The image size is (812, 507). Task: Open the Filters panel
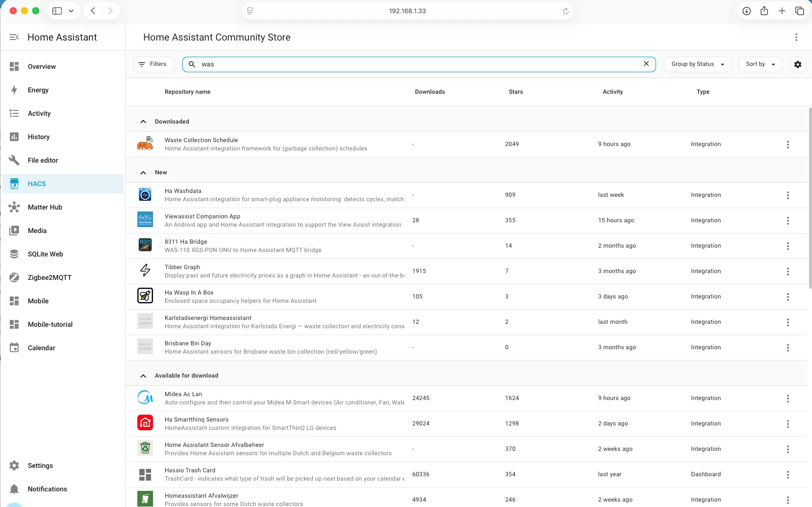click(x=154, y=64)
